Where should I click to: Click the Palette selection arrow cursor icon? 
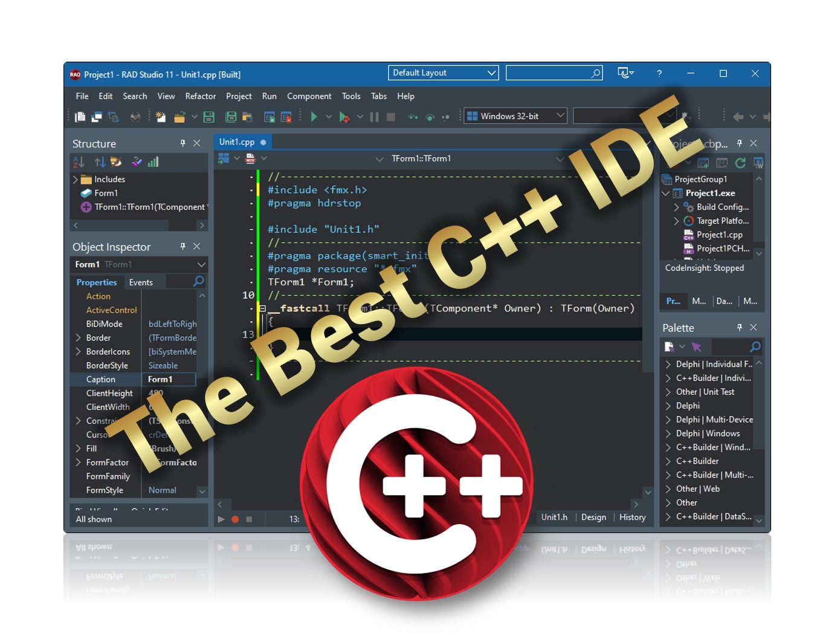[697, 347]
